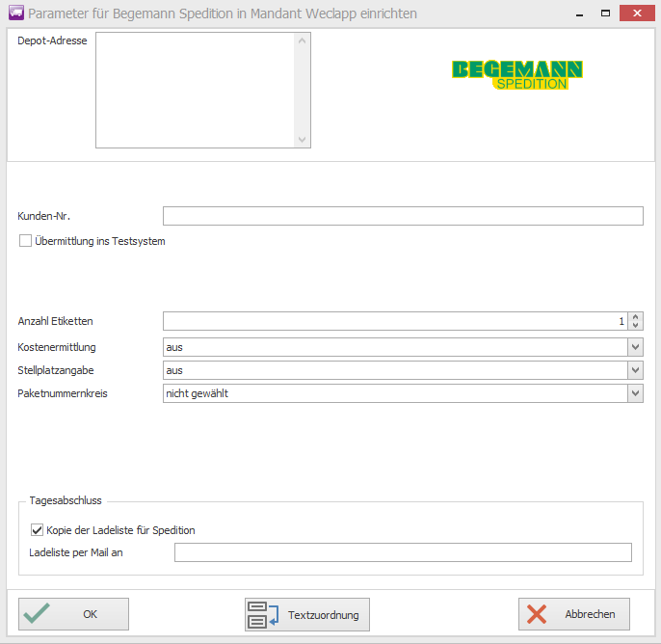Focus the Kunden-Nr. input field

coord(403,216)
